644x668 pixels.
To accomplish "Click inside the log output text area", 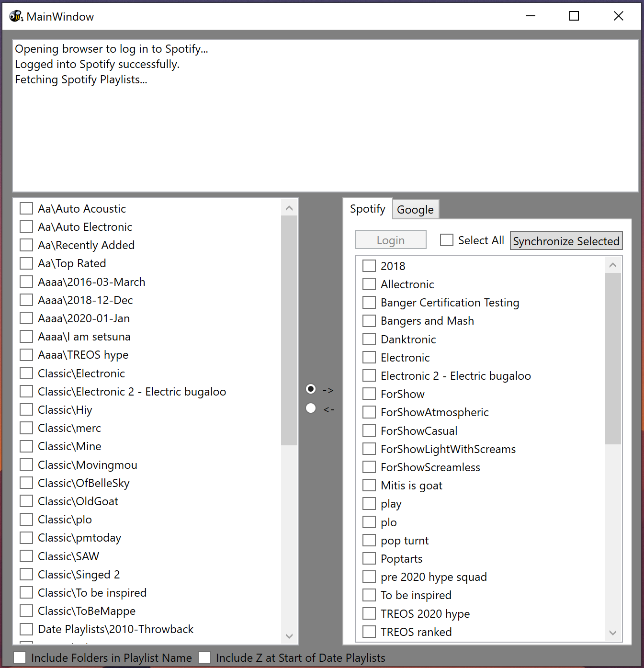I will (326, 116).
